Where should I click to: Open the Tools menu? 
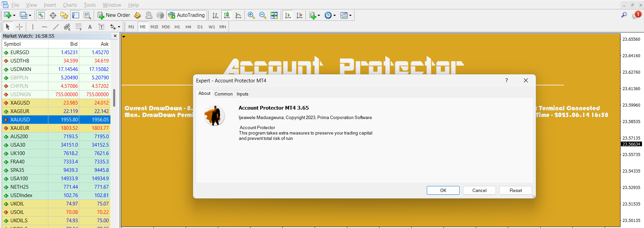point(90,5)
